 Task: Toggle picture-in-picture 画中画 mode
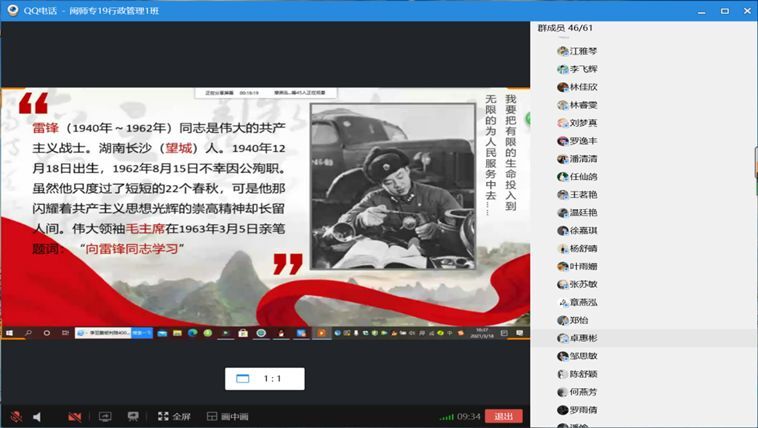(x=227, y=416)
